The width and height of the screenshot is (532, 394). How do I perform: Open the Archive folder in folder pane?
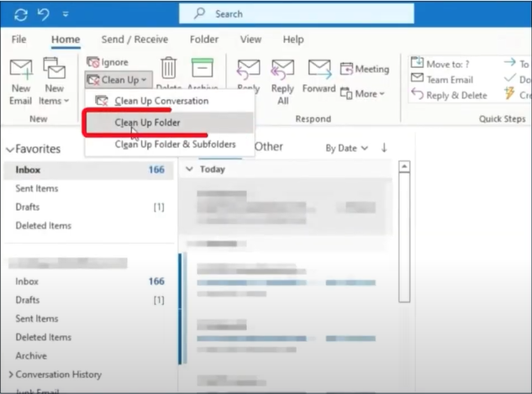coord(31,355)
